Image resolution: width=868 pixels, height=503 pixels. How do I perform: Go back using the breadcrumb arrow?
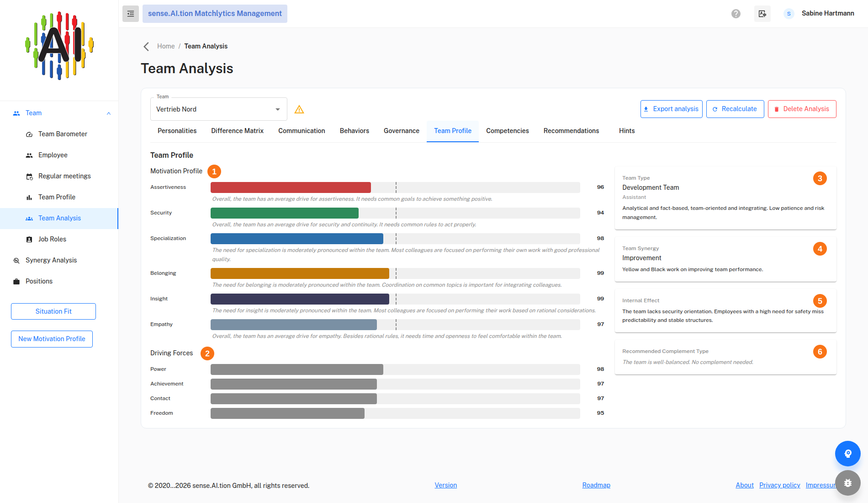click(146, 46)
